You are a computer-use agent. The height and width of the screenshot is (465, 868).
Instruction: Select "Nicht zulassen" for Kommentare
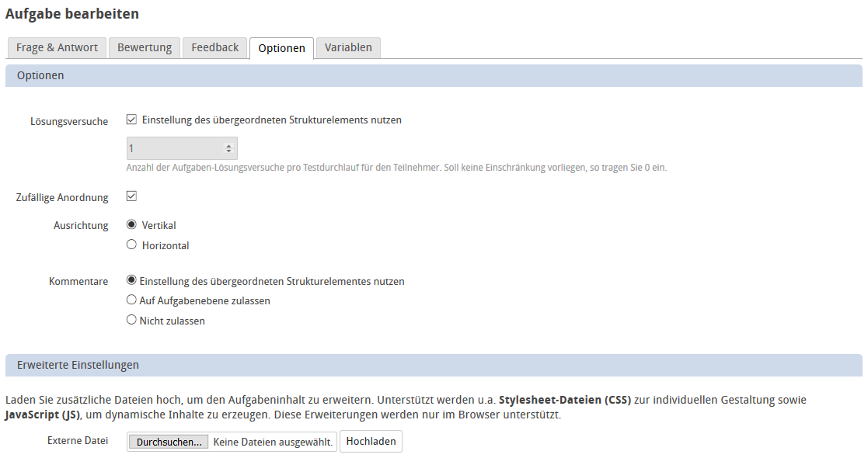[131, 320]
